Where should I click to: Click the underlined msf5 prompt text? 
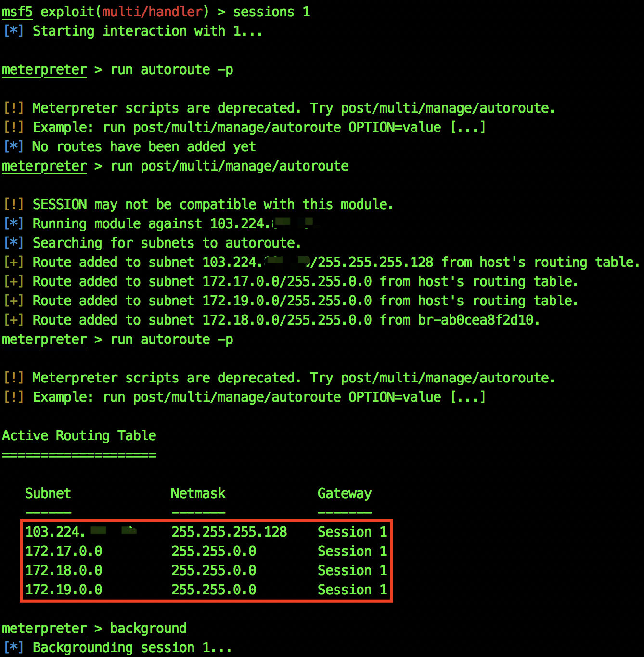(17, 12)
